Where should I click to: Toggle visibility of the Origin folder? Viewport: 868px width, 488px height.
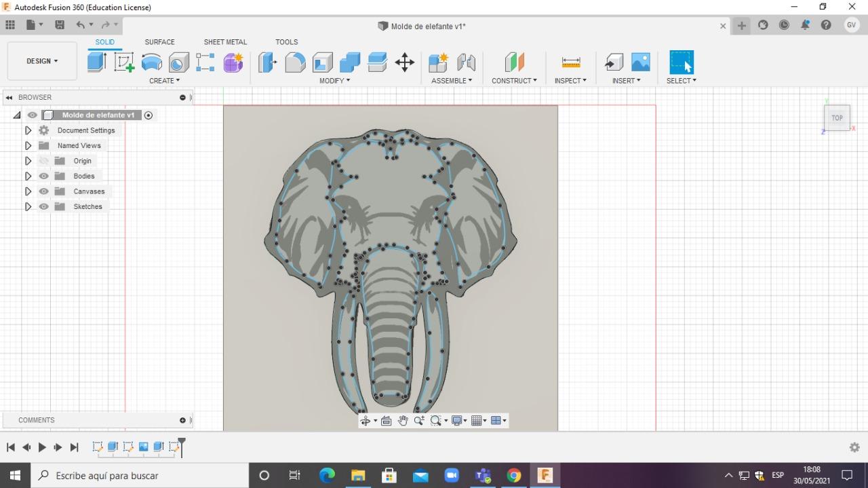pyautogui.click(x=44, y=161)
